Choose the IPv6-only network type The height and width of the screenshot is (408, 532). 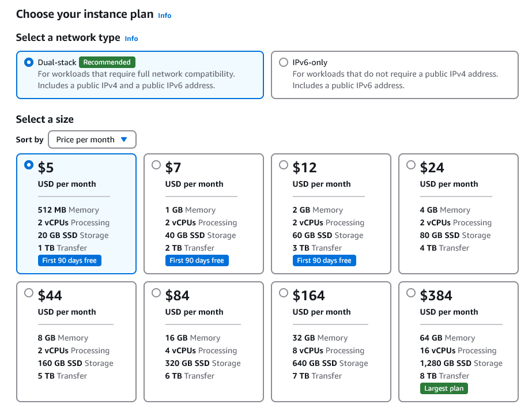click(283, 62)
